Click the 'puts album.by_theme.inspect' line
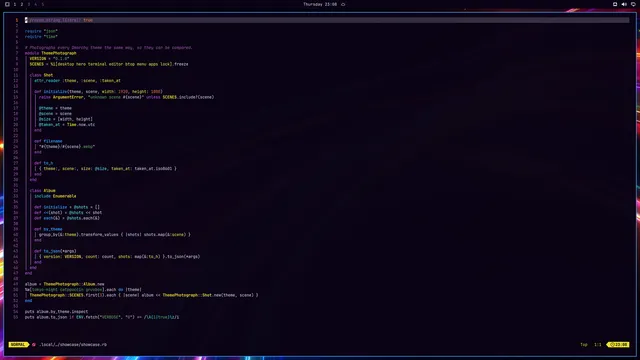Screen dimensions: 640x360 pyautogui.click(x=56, y=311)
